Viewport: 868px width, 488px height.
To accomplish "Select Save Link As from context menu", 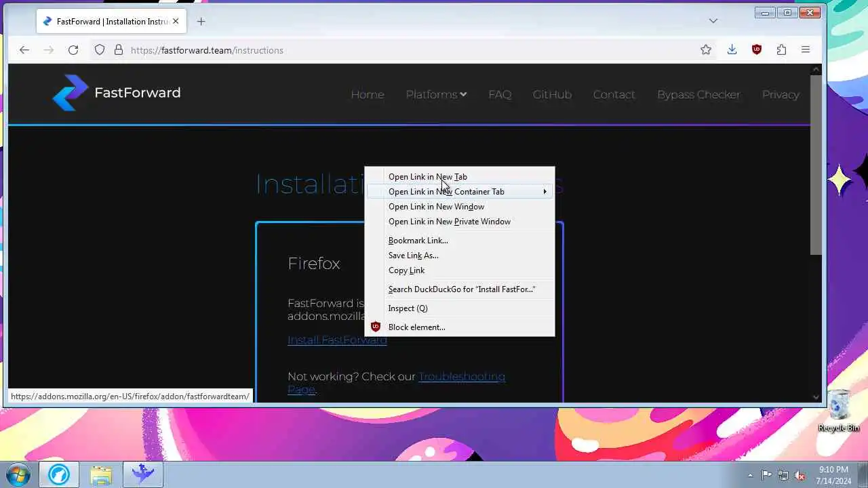I will [x=460, y=256].
